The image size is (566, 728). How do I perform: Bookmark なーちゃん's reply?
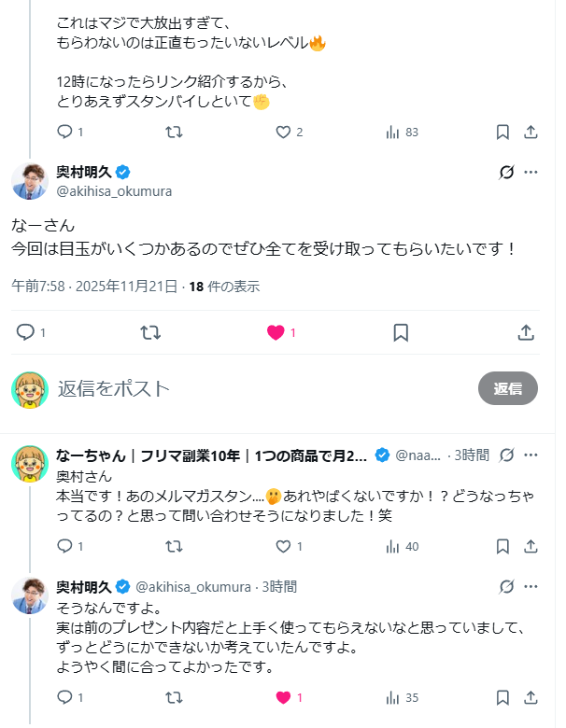point(502,546)
